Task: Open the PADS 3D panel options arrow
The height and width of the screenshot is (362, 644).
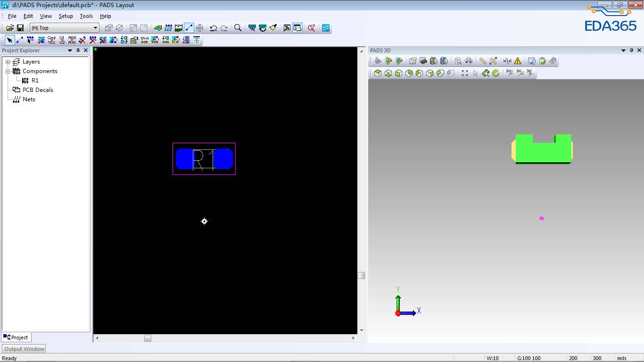Action: [624, 50]
